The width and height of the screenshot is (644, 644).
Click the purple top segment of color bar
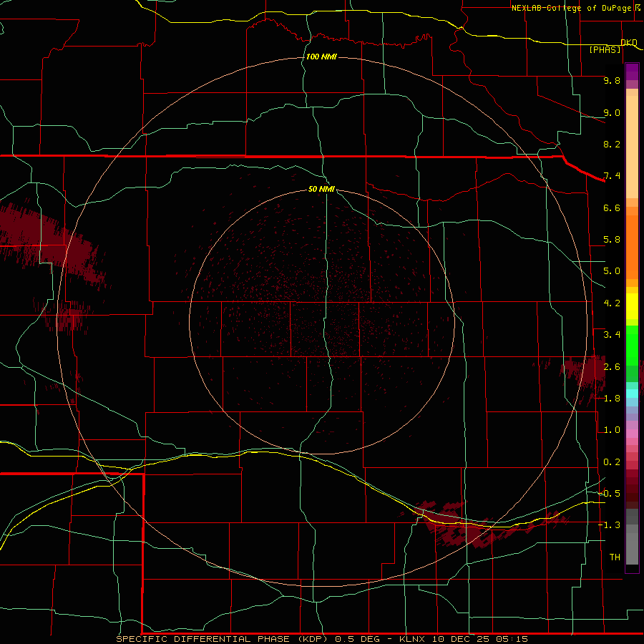coord(632,72)
